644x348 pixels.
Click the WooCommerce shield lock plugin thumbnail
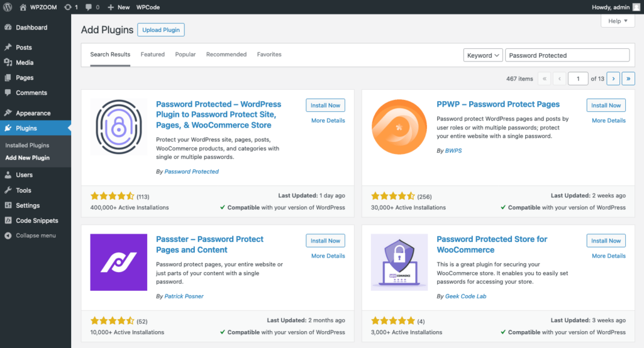pos(399,262)
